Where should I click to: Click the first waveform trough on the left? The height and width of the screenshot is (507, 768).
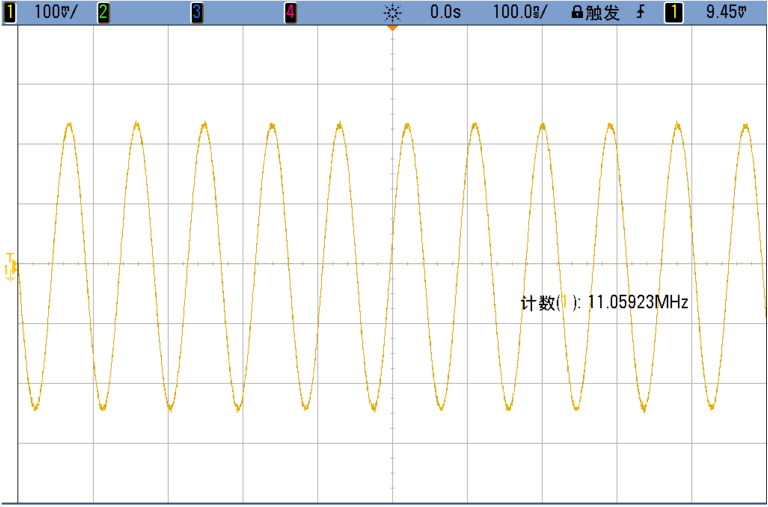[x=35, y=406]
